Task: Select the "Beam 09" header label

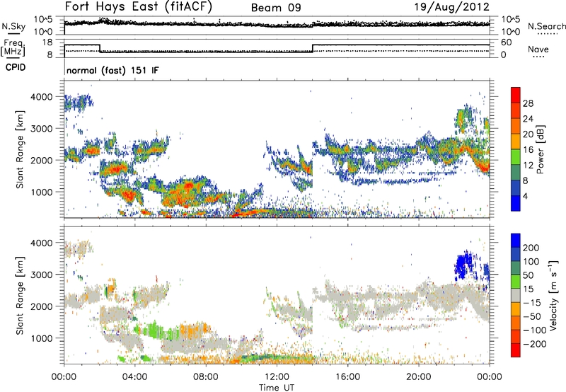Action: coord(276,8)
